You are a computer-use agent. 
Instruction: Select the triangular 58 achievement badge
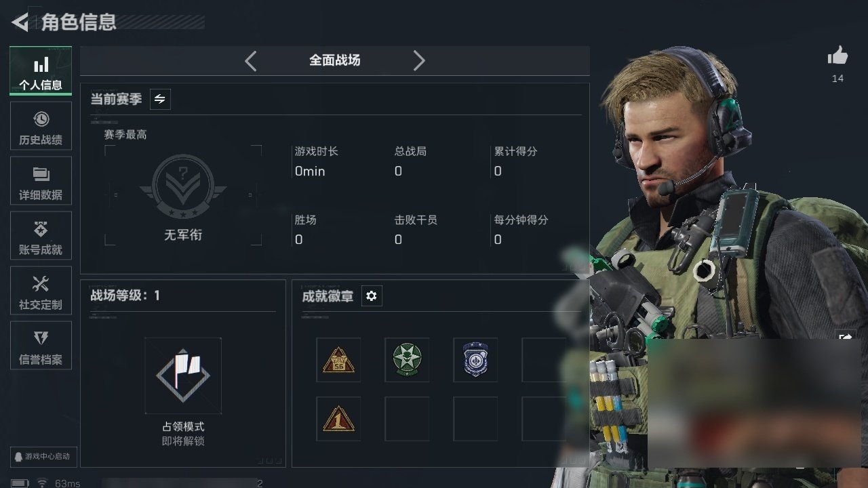(338, 360)
